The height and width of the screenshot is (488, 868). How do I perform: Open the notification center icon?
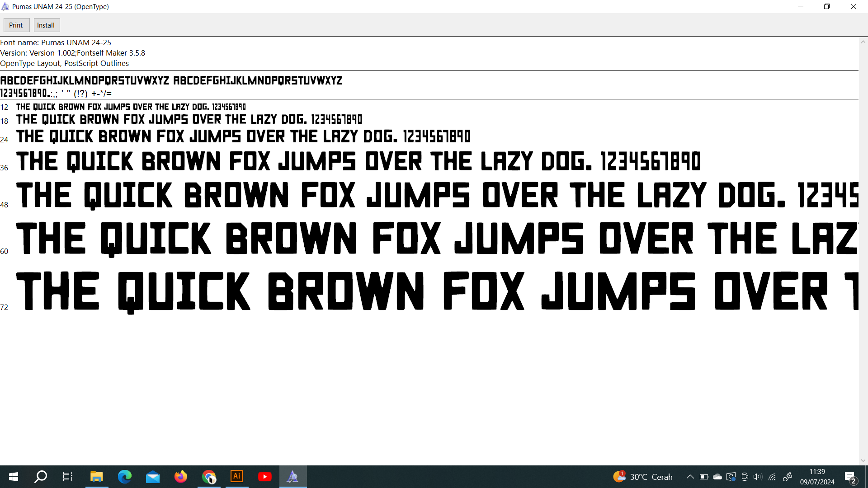click(x=850, y=477)
